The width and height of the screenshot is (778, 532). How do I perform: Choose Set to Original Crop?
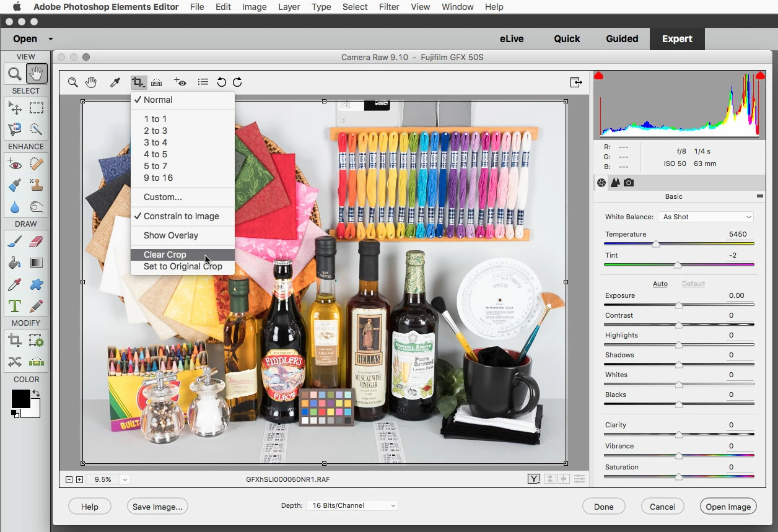[x=183, y=266]
